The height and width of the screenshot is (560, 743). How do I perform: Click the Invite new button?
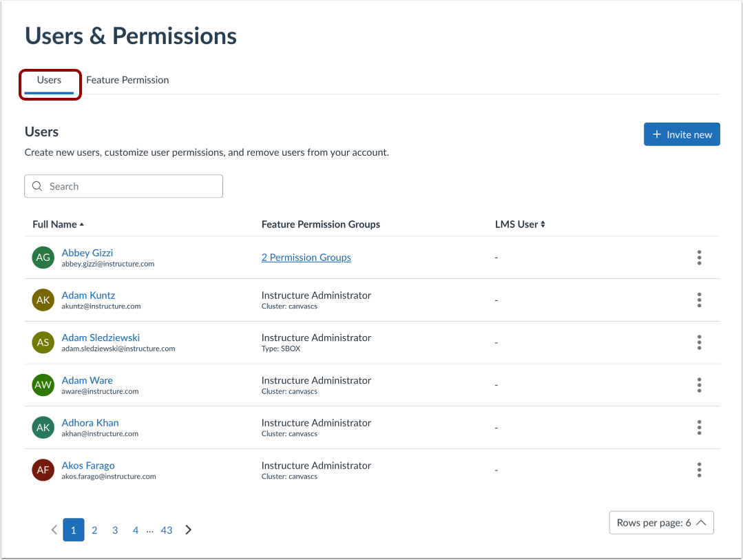point(682,134)
